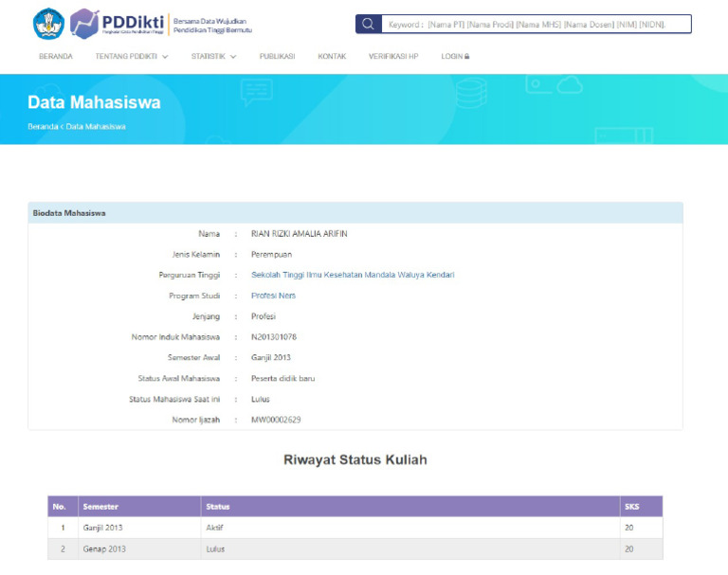Focus the keyword search field

[536, 24]
